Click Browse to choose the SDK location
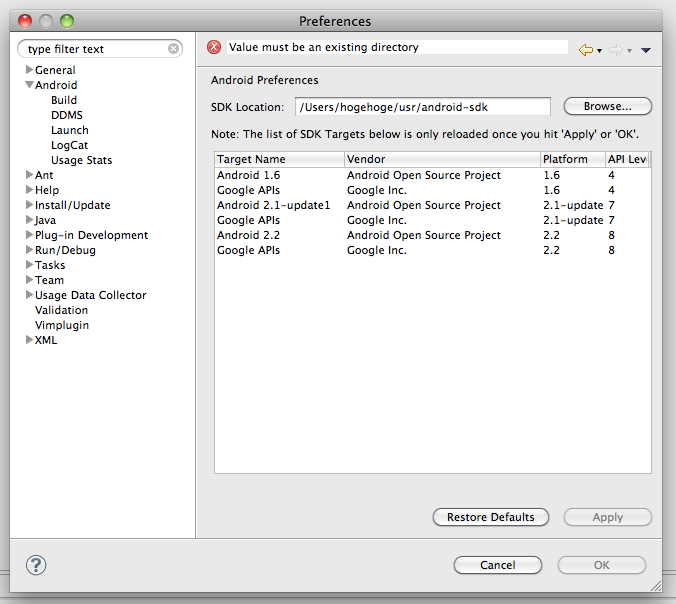 (607, 106)
